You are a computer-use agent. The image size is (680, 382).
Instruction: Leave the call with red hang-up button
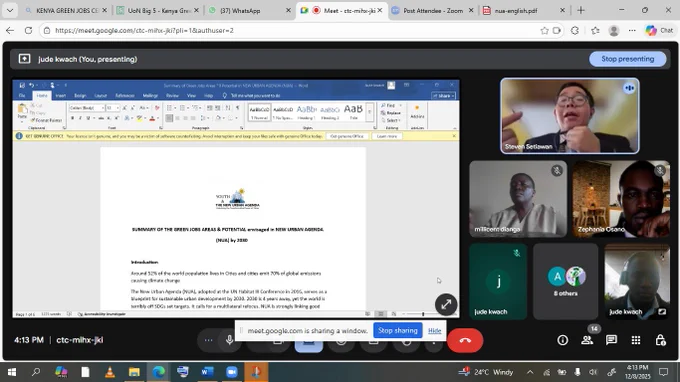click(465, 340)
